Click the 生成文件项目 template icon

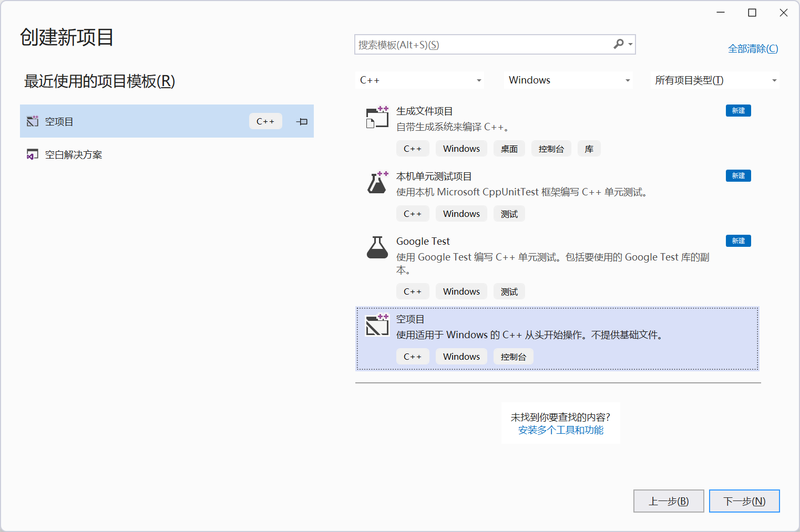pos(377,117)
